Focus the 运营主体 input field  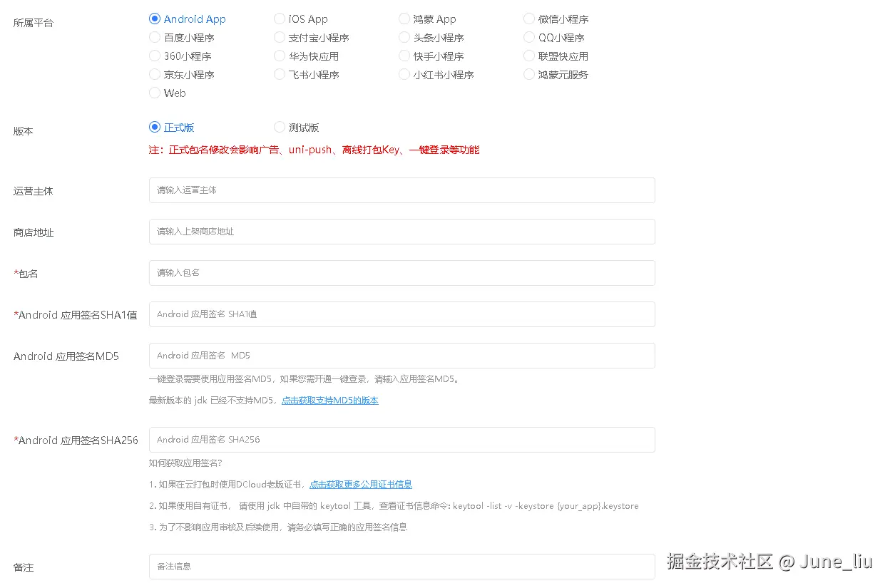401,190
